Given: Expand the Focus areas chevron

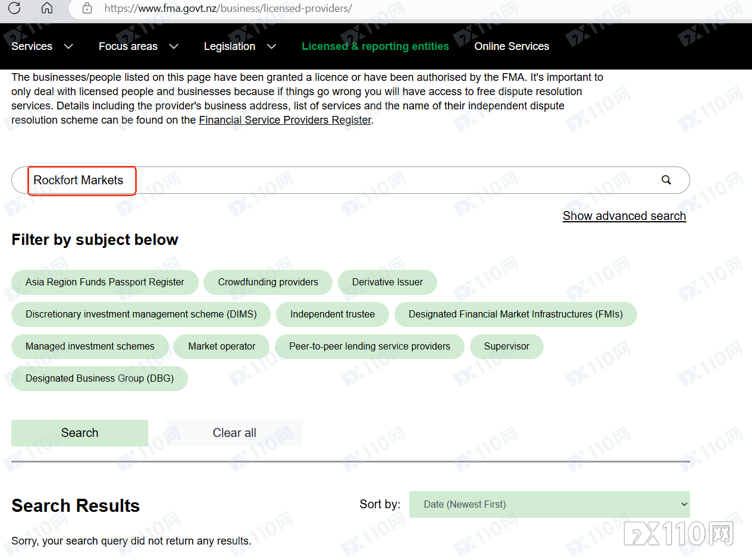Looking at the screenshot, I should coord(174,46).
